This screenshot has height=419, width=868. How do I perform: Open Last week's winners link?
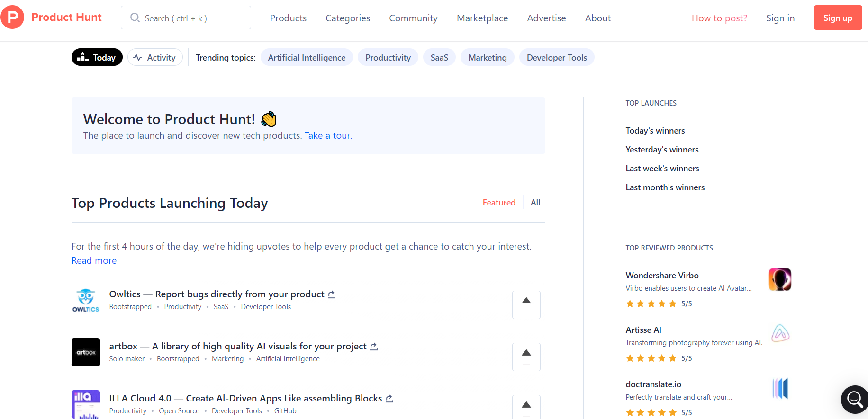coord(662,169)
